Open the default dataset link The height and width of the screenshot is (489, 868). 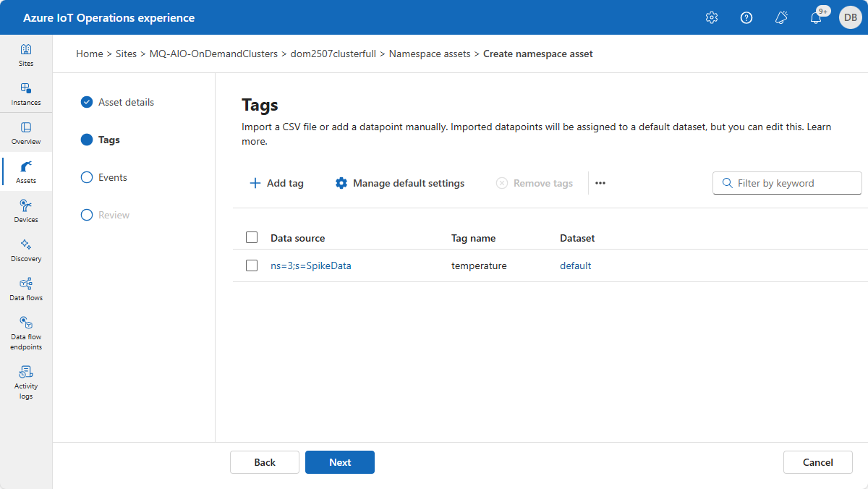575,265
